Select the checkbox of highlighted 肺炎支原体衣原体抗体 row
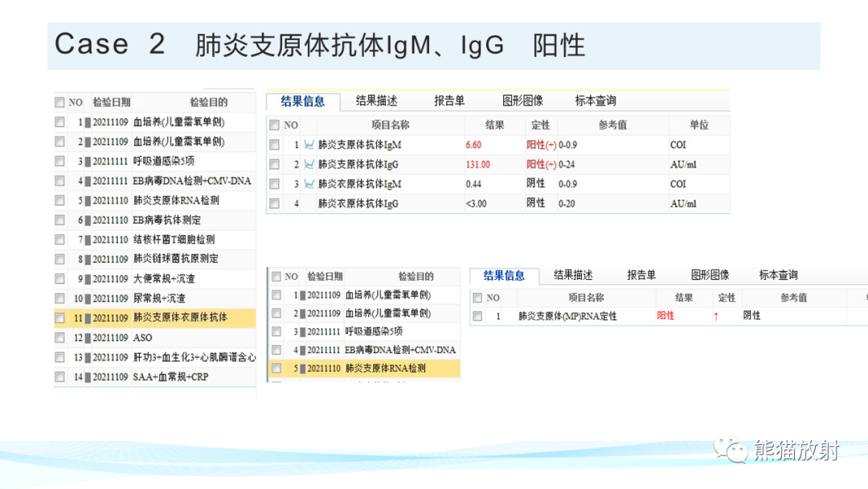Viewport: 868px width, 489px height. [x=59, y=318]
